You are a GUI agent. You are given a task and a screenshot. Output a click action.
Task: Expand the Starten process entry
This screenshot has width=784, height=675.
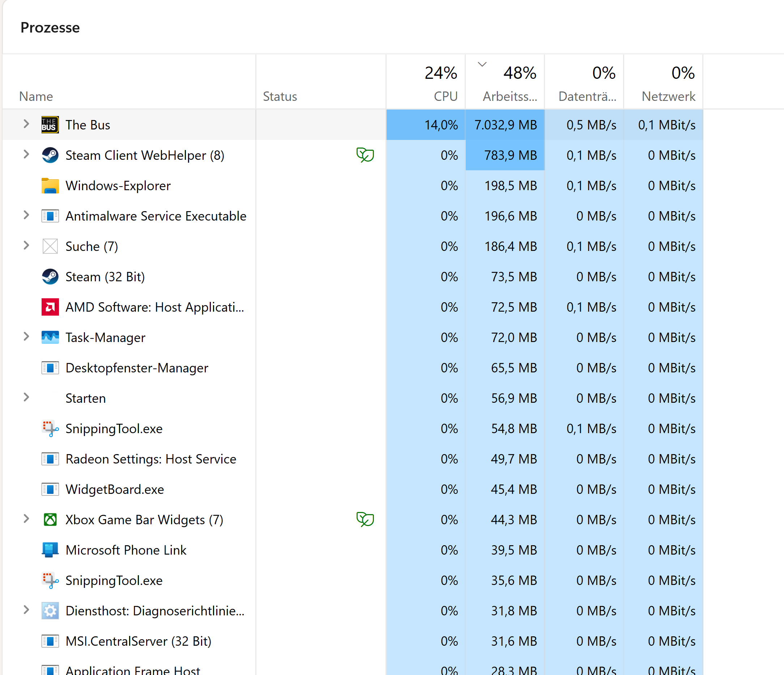26,397
